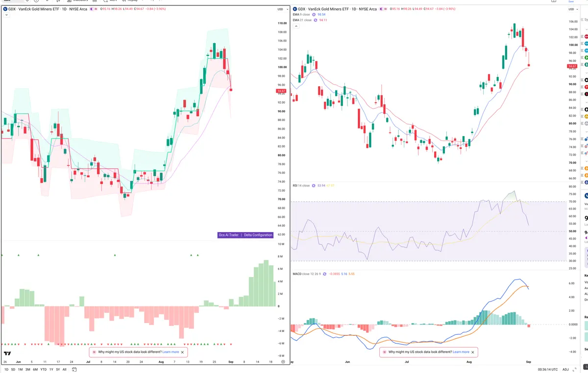Click the 110.00 label on left price scale
Image resolution: width=588 pixels, height=373 pixels.
pos(282,23)
